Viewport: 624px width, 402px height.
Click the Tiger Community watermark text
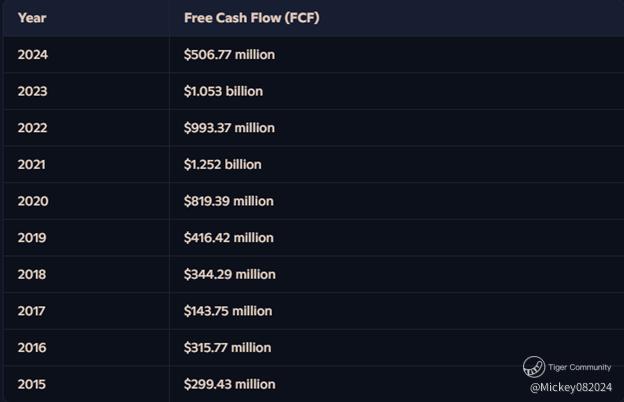click(x=579, y=367)
